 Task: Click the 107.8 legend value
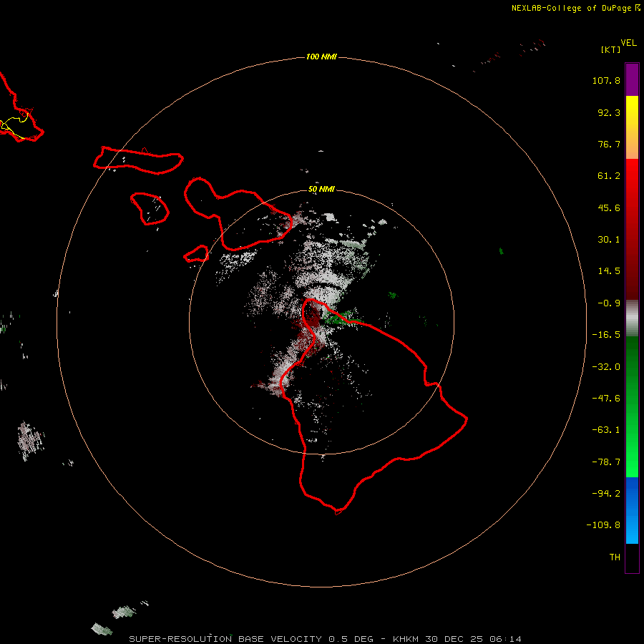[606, 80]
